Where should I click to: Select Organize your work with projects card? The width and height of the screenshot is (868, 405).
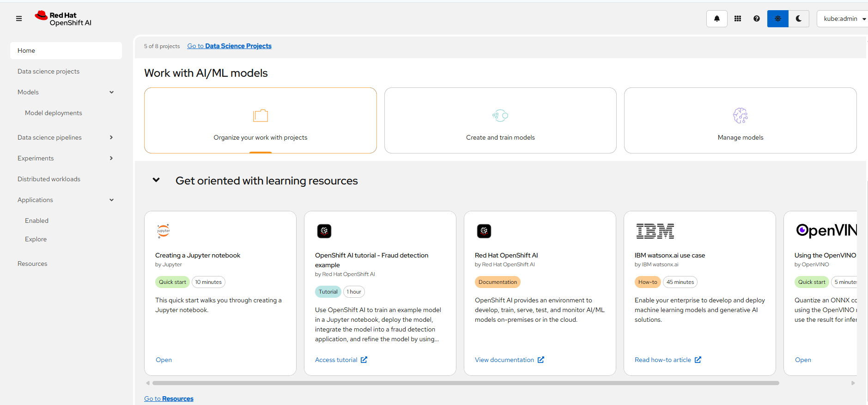pos(260,120)
